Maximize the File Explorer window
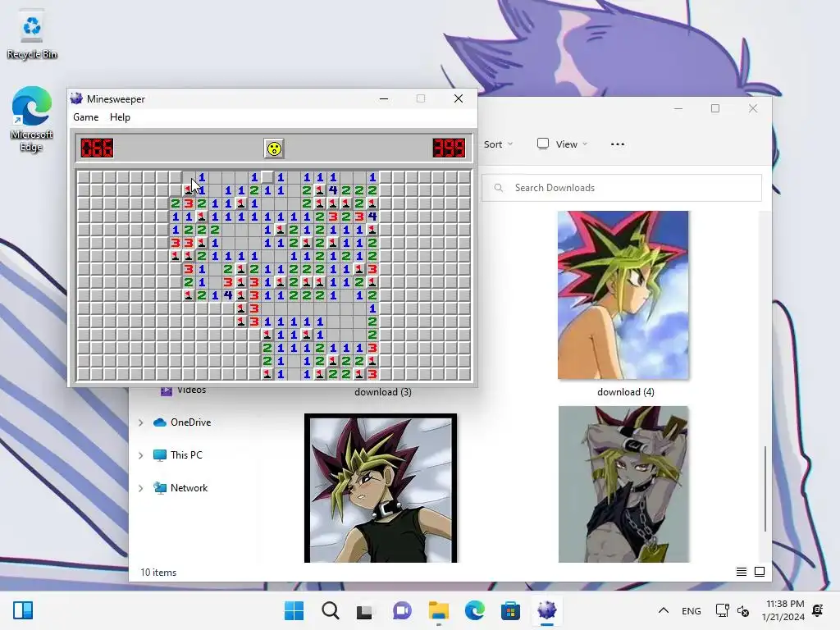This screenshot has height=630, width=840. [715, 109]
